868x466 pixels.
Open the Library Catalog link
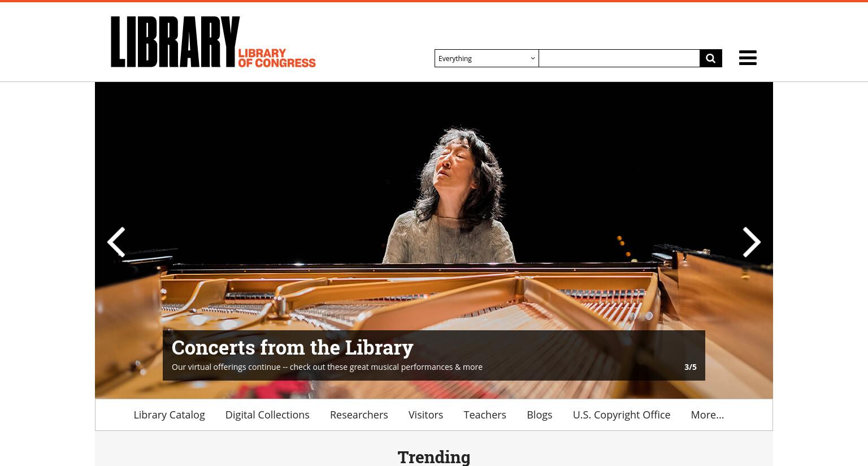point(169,415)
